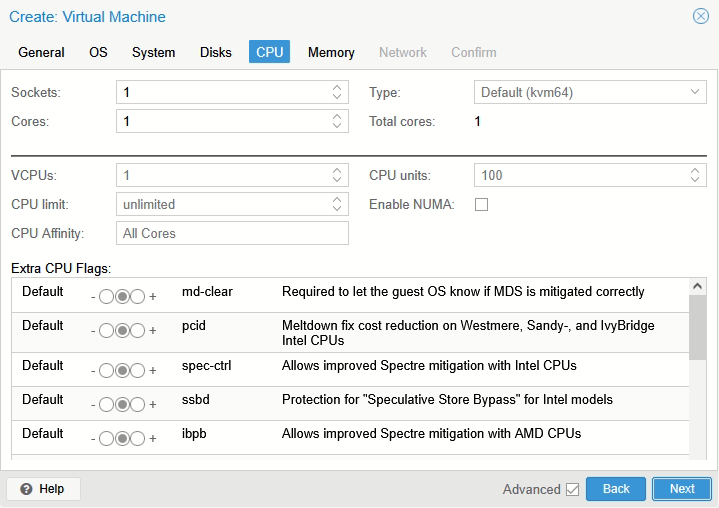Open the General tab
Image resolution: width=719 pixels, height=508 pixels.
tap(41, 52)
